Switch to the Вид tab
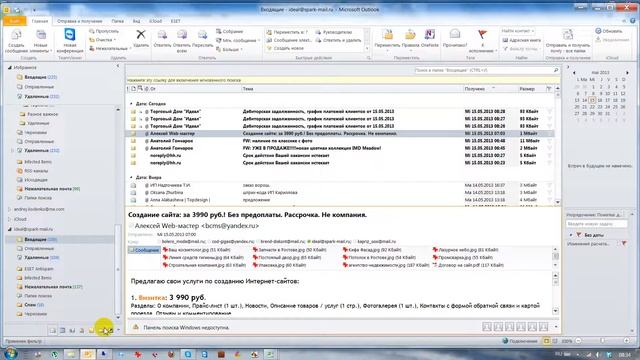 (136, 21)
